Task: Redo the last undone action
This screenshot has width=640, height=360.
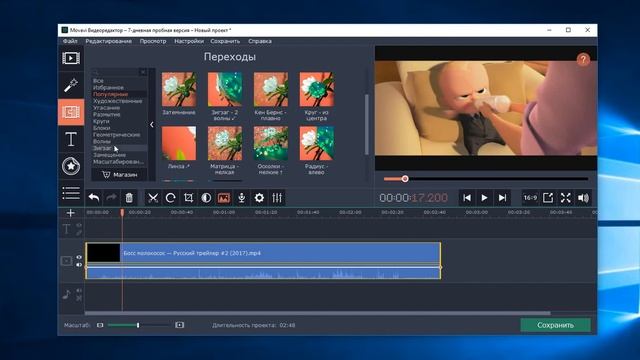Action: click(111, 198)
